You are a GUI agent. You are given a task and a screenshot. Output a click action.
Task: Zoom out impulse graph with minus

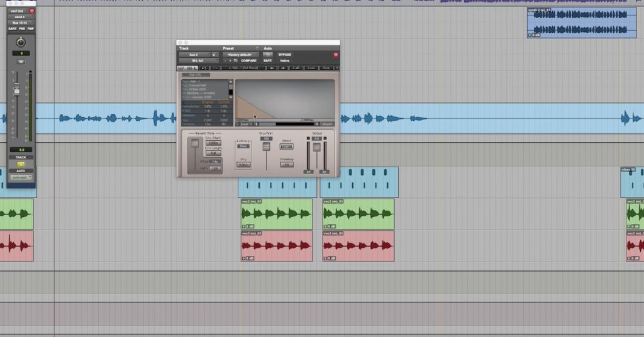tap(237, 124)
